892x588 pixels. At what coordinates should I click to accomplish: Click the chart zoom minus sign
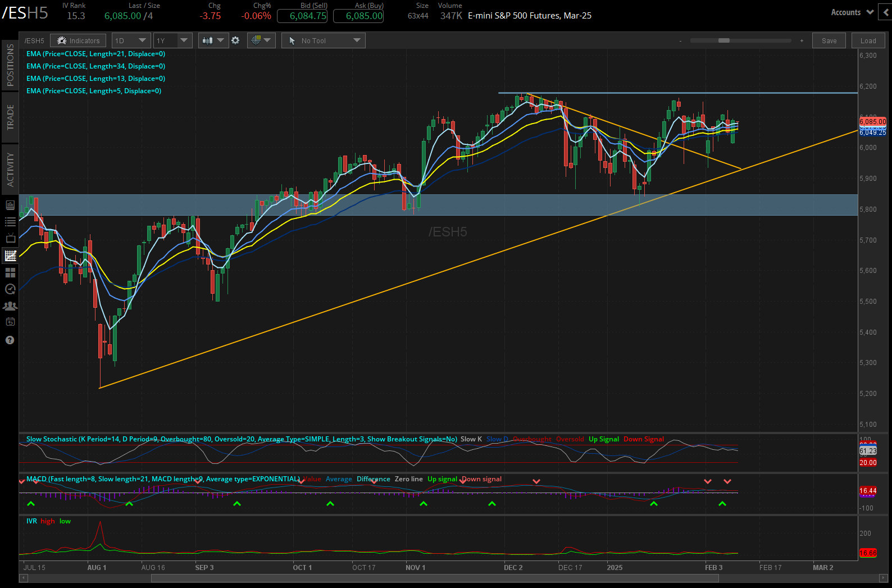[x=680, y=41]
